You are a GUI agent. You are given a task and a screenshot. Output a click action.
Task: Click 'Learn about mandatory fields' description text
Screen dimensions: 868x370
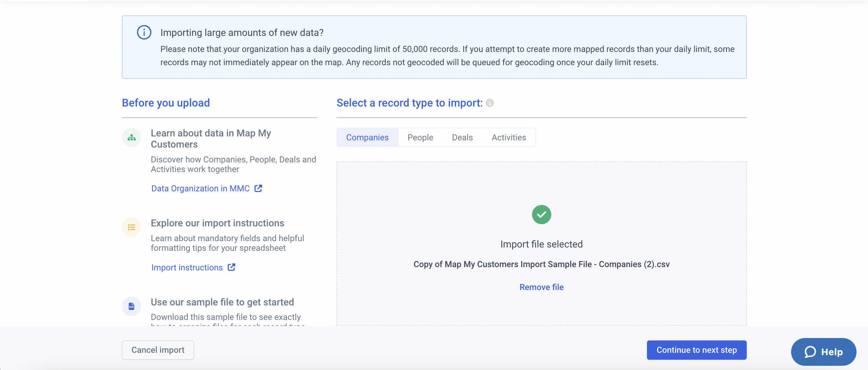(x=227, y=243)
